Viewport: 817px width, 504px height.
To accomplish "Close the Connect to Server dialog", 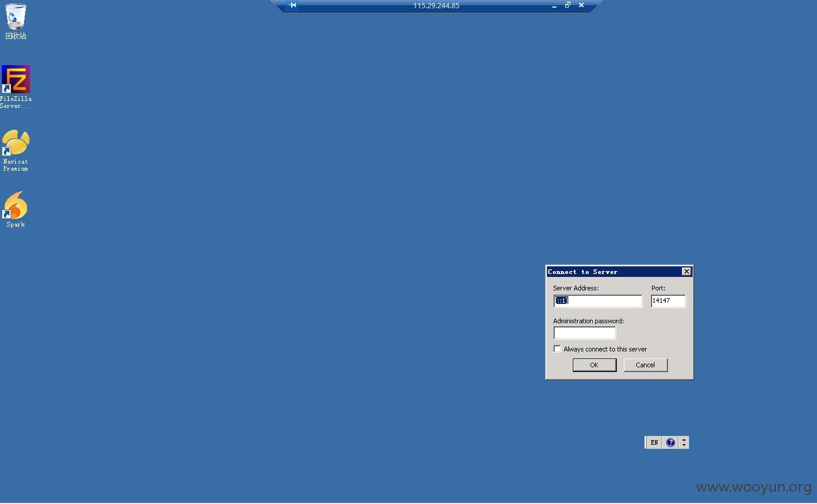I will [686, 271].
